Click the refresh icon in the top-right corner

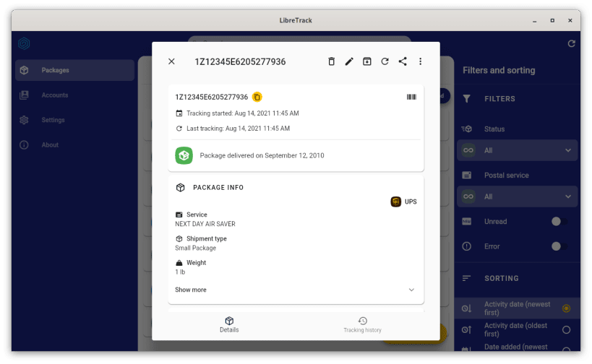(571, 43)
